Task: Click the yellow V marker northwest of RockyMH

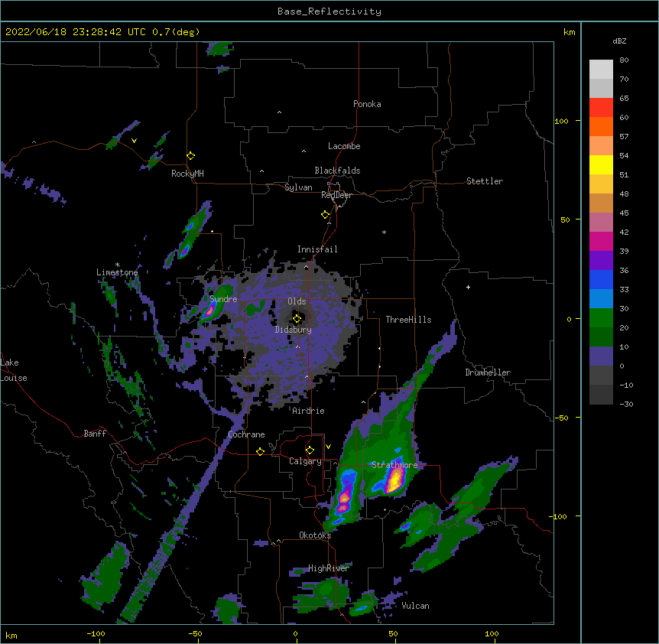Action: tap(134, 141)
